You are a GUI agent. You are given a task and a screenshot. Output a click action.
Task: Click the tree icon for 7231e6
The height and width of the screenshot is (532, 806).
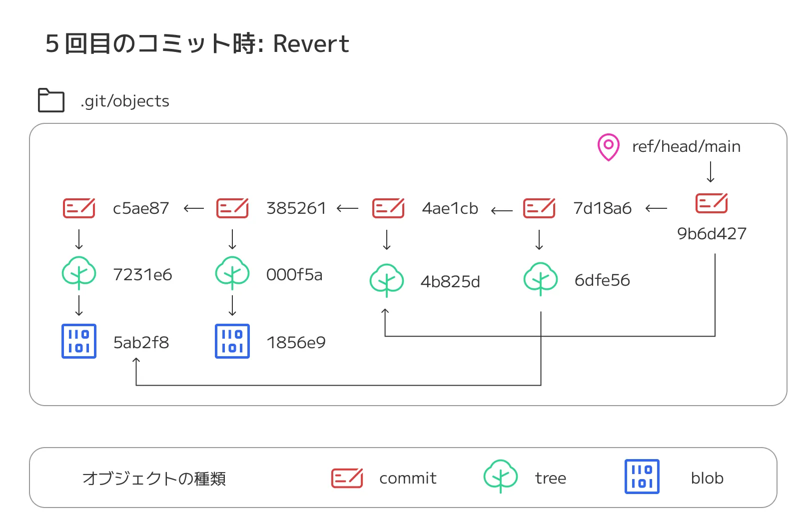(x=79, y=273)
